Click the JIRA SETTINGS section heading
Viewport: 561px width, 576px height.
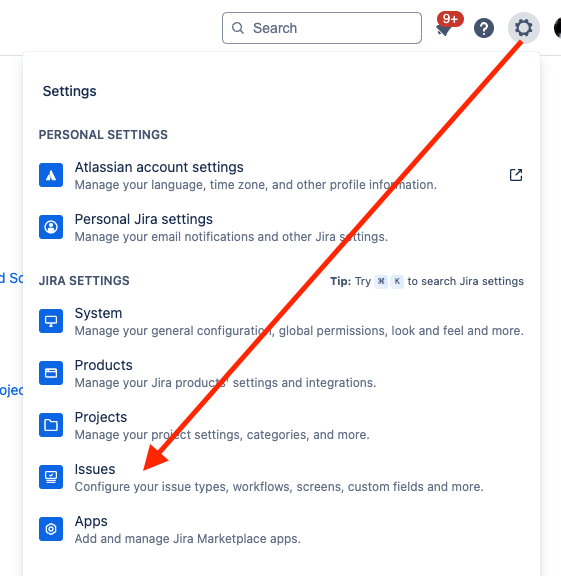point(84,281)
